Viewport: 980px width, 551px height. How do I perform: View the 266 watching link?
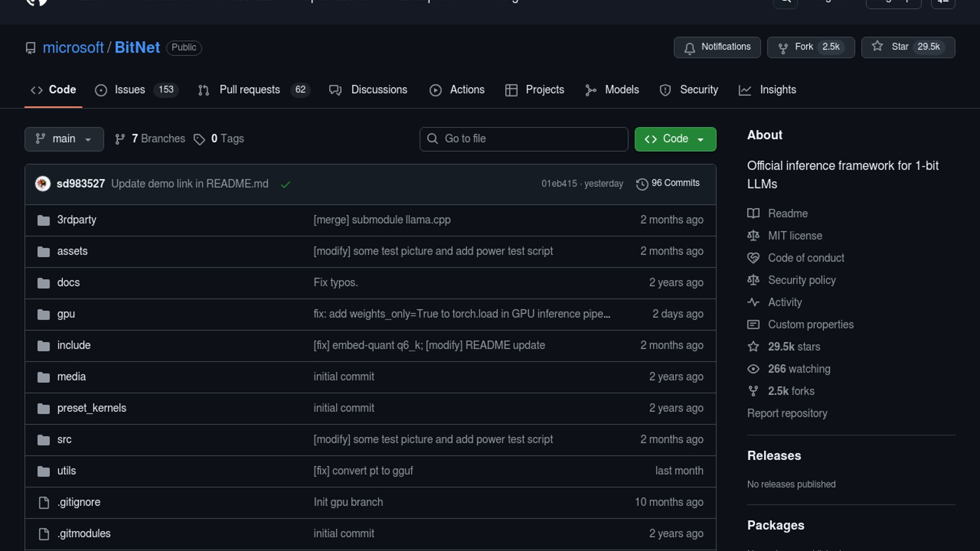(x=799, y=369)
